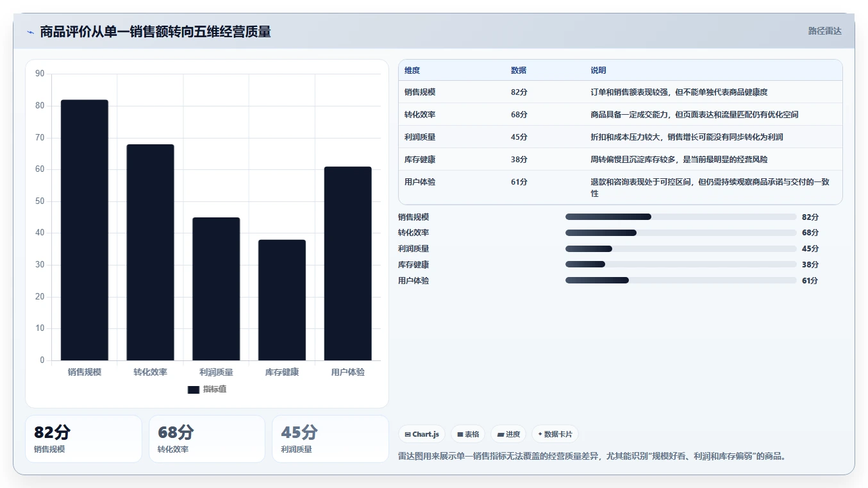Click the 进度 tag chip
Image resolution: width=868 pixels, height=488 pixels.
(x=508, y=434)
